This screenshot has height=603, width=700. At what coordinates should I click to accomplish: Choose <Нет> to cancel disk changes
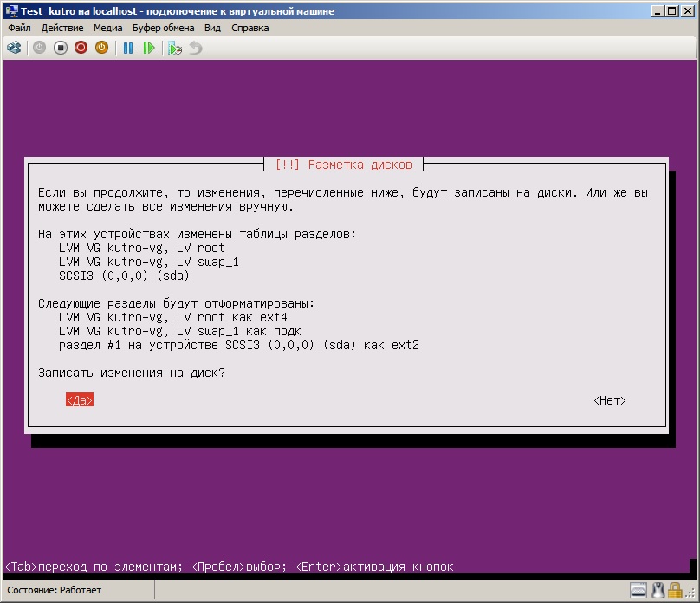tap(609, 400)
